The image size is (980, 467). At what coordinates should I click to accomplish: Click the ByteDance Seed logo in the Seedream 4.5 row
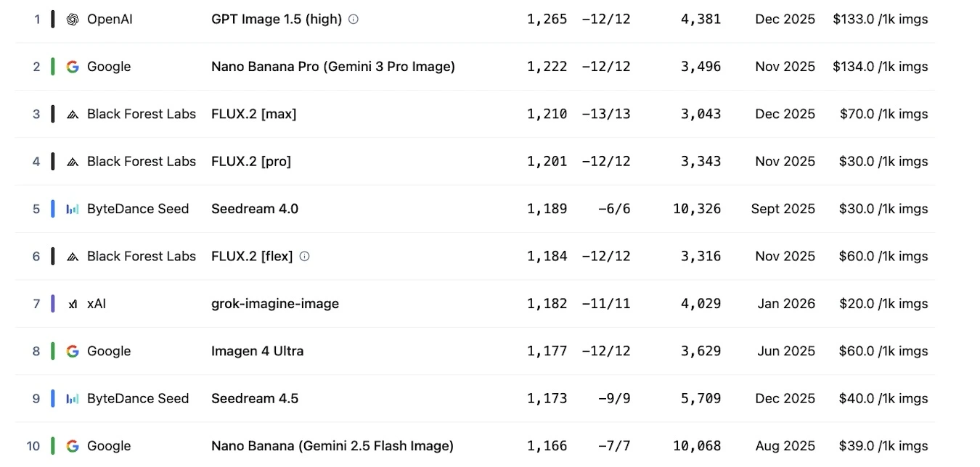point(72,399)
